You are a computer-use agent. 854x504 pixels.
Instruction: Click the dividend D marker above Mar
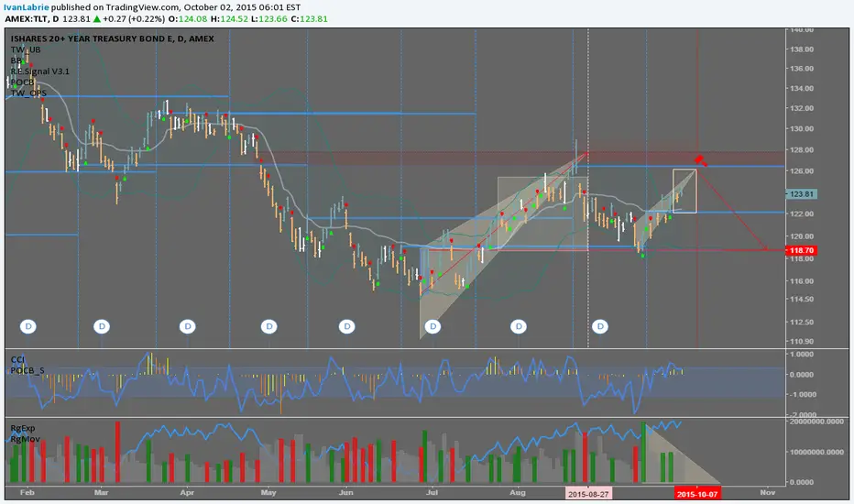pos(102,327)
